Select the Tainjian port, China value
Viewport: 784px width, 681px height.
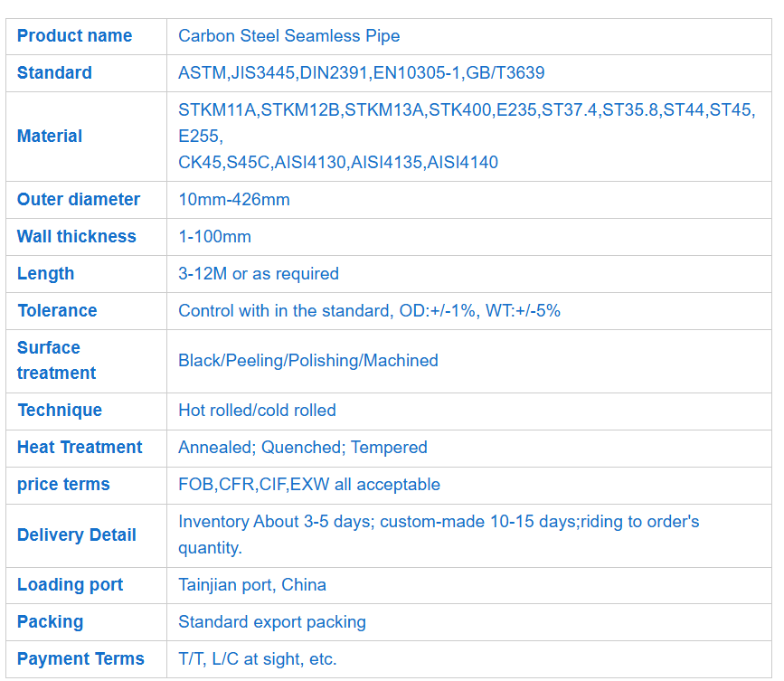[x=251, y=585]
